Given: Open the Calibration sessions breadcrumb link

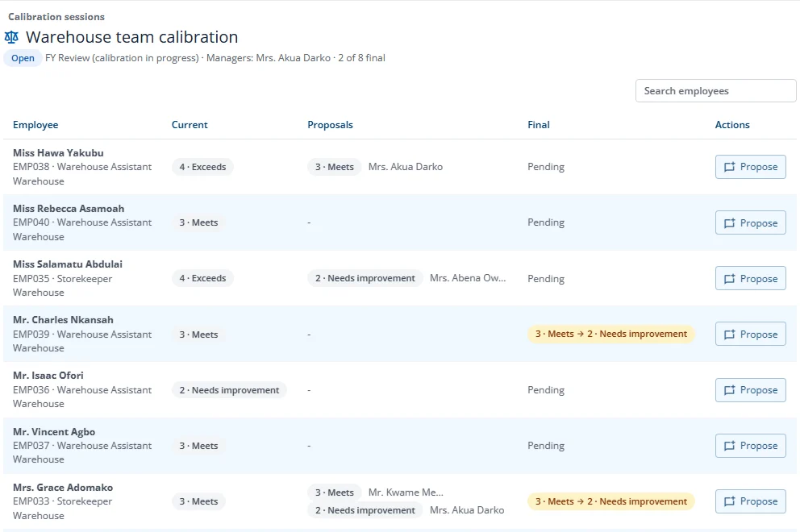Looking at the screenshot, I should click(x=56, y=17).
